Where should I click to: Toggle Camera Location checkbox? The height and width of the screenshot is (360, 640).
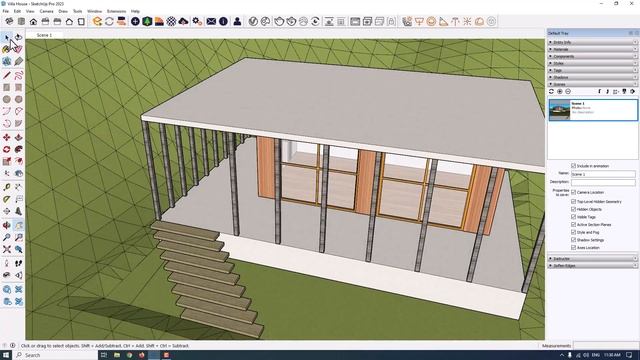pos(573,192)
